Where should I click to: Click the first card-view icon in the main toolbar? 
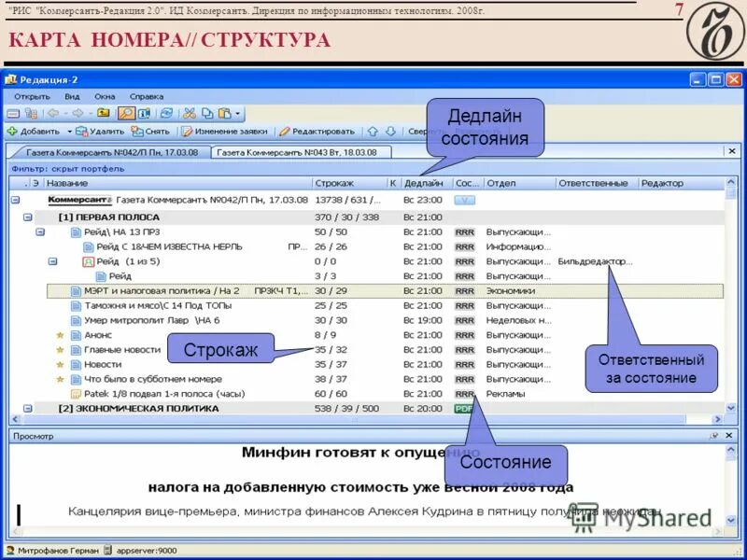(x=13, y=113)
